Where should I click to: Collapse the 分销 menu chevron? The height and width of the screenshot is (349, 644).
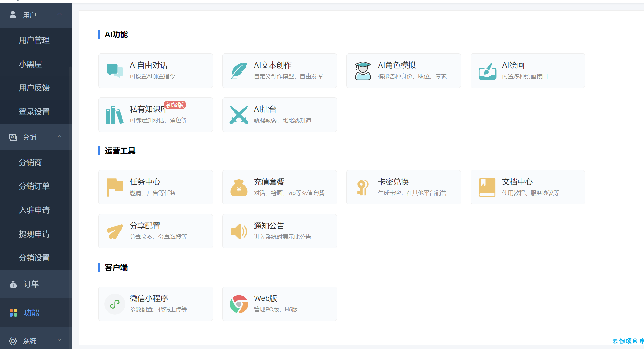coord(59,137)
